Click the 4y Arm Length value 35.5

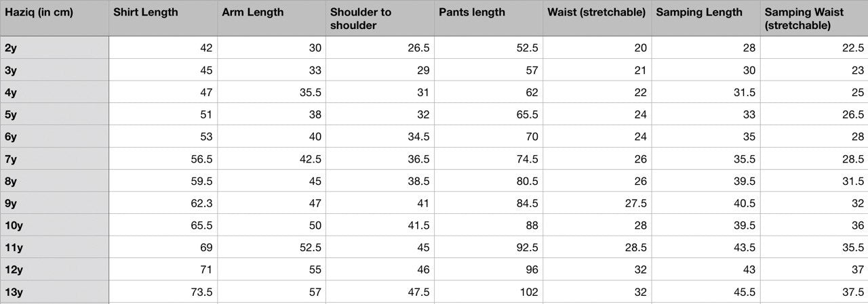[271, 92]
